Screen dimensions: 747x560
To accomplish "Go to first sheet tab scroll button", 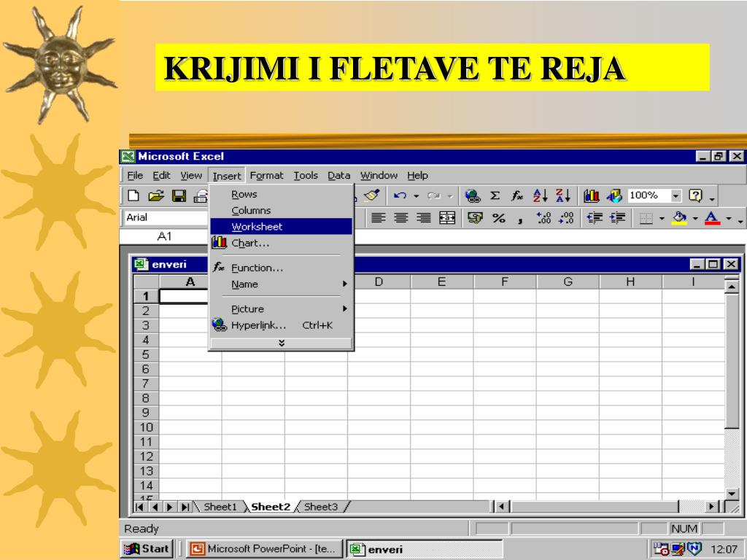I will pos(139,507).
